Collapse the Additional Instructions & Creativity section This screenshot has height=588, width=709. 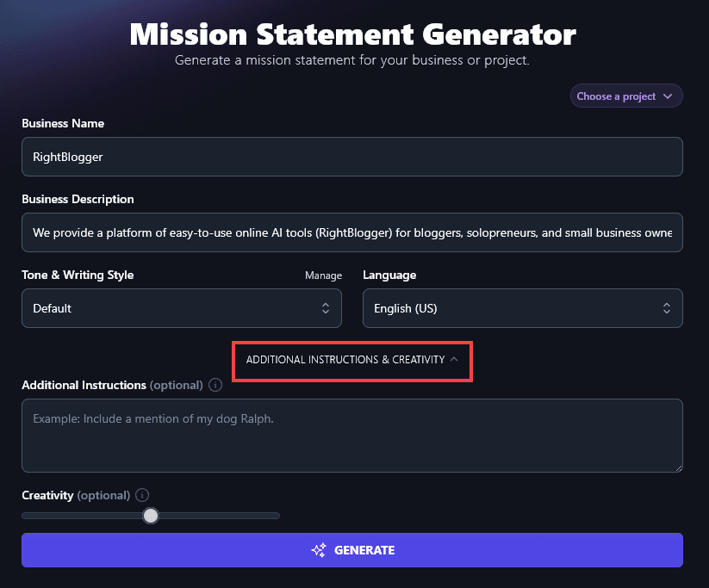[x=352, y=360]
